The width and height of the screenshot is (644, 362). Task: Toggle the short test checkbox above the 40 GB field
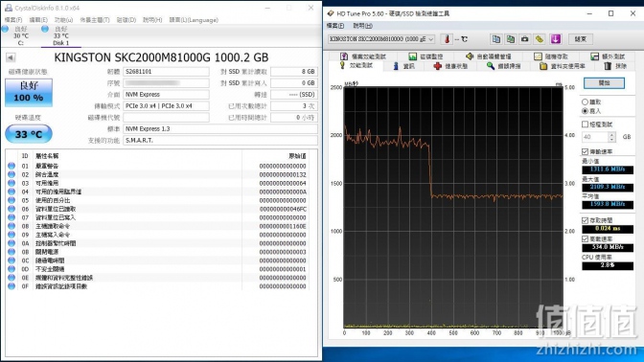click(x=585, y=124)
